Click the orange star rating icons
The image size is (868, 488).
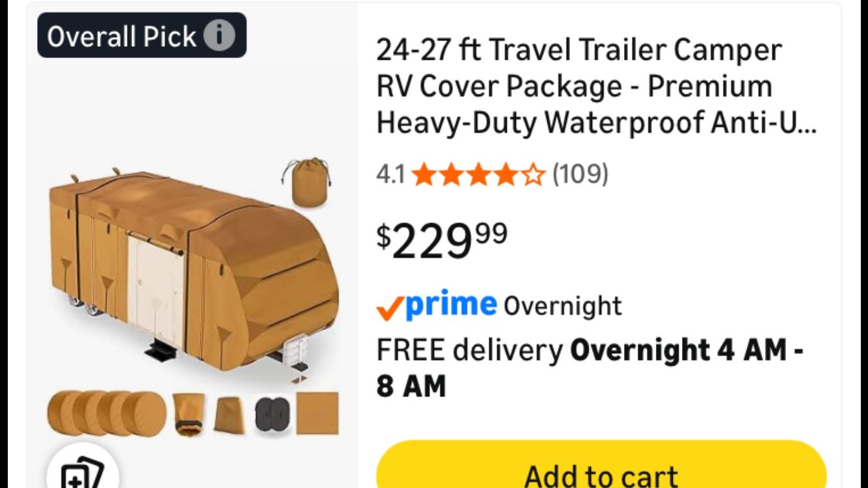(478, 174)
